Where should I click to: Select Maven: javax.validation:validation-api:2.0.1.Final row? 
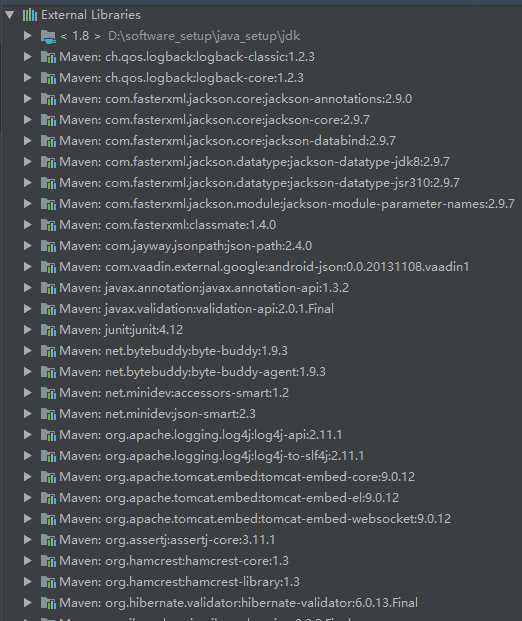[x=196, y=309]
